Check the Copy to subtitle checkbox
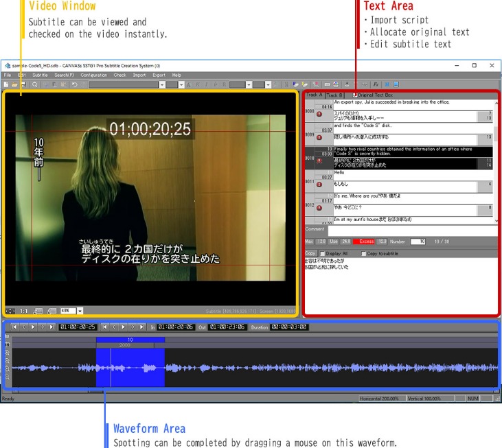 pyautogui.click(x=363, y=253)
